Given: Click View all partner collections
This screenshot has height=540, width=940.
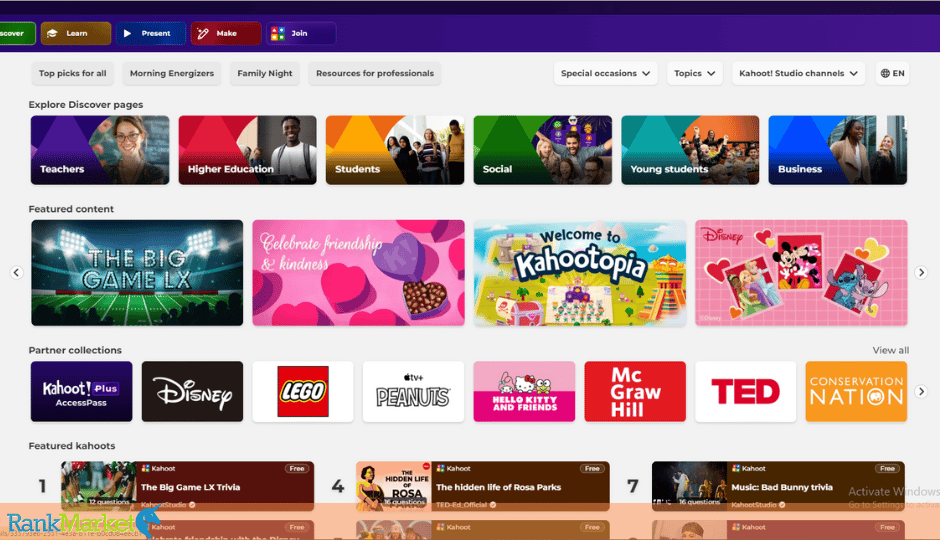Looking at the screenshot, I should click(890, 350).
